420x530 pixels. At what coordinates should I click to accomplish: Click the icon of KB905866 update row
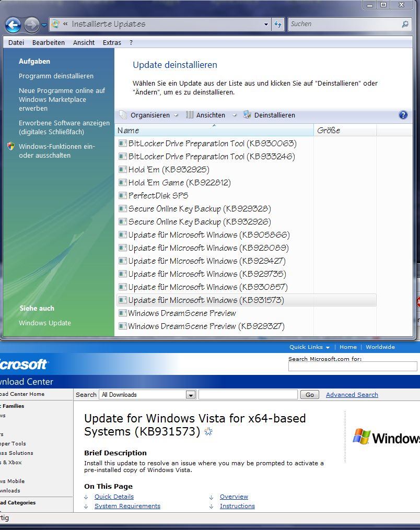click(123, 235)
